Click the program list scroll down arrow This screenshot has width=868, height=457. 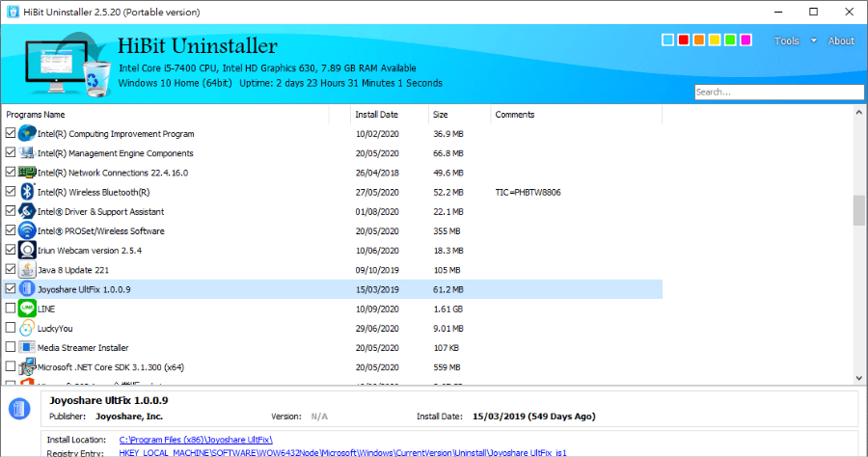858,379
